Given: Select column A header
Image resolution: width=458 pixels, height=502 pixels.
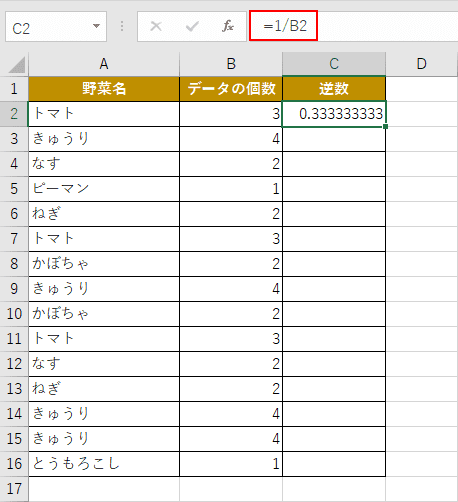Looking at the screenshot, I should click(x=104, y=64).
